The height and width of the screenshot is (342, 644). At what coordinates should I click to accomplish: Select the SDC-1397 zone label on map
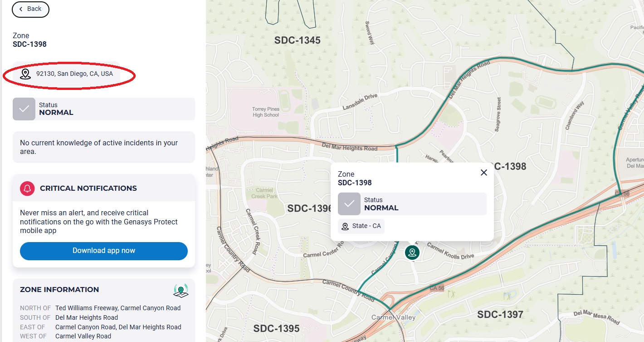(500, 314)
